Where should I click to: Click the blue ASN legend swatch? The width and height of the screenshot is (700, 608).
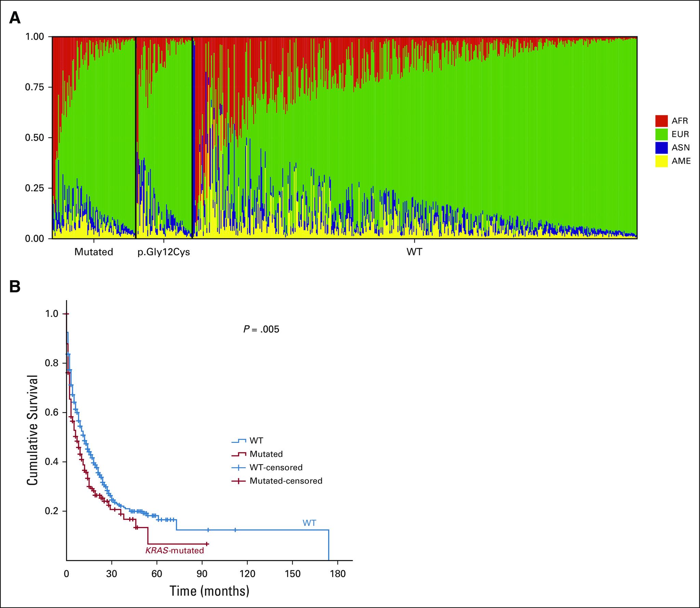pyautogui.click(x=661, y=148)
